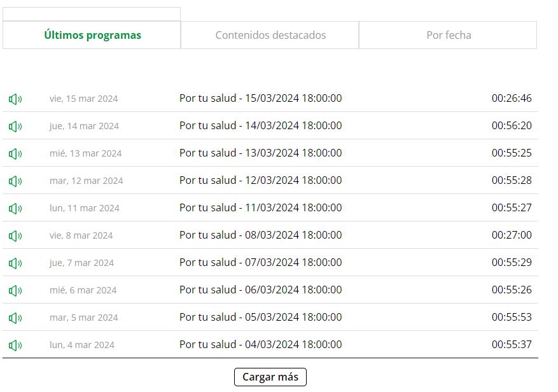Open Por tu salud 08/03/2024 episode link
Screen dimensions: 558x392
point(260,235)
